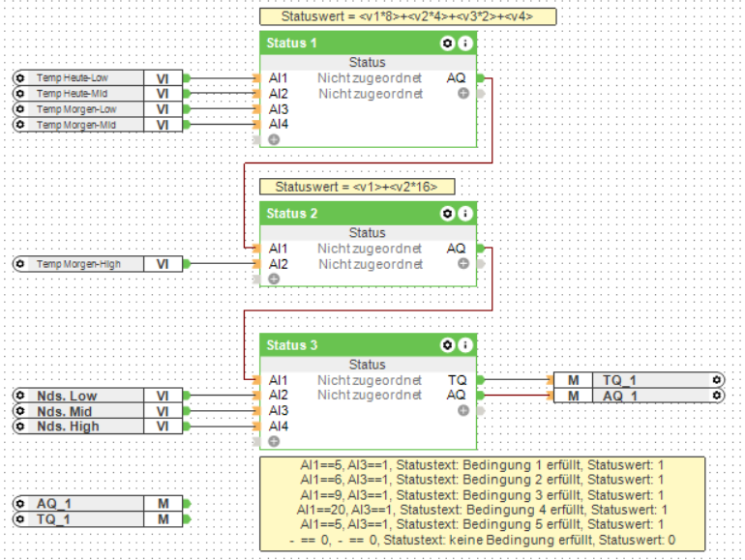The height and width of the screenshot is (560, 745).
Task: Select the Status 1 block title
Action: click(x=291, y=44)
